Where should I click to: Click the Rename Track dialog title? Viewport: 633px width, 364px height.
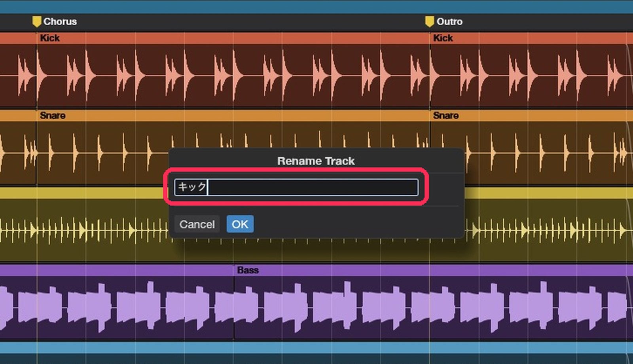click(x=316, y=161)
